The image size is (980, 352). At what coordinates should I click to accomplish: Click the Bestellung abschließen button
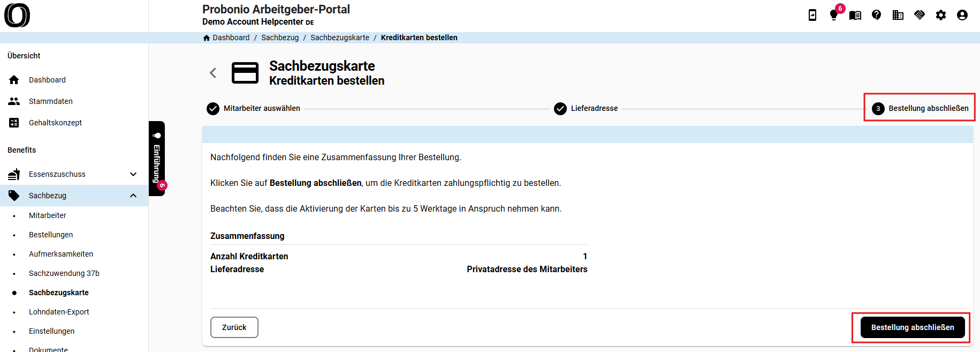tap(913, 327)
